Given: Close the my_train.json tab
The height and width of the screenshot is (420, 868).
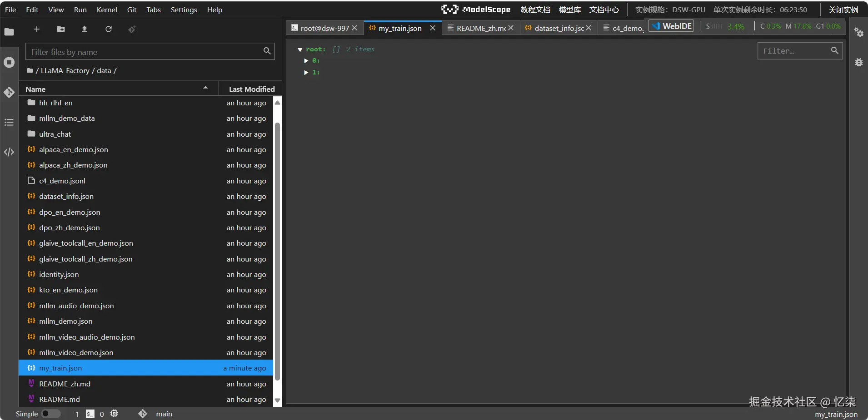Looking at the screenshot, I should click(433, 28).
